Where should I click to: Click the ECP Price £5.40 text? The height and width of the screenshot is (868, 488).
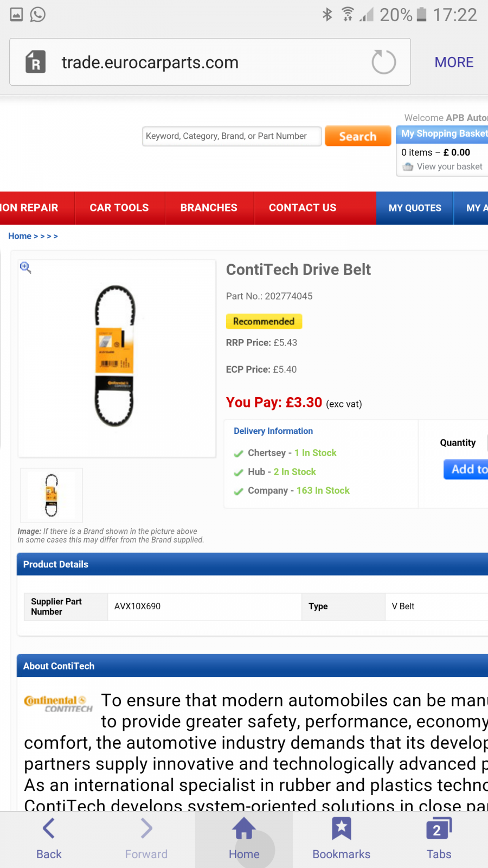pyautogui.click(x=261, y=369)
